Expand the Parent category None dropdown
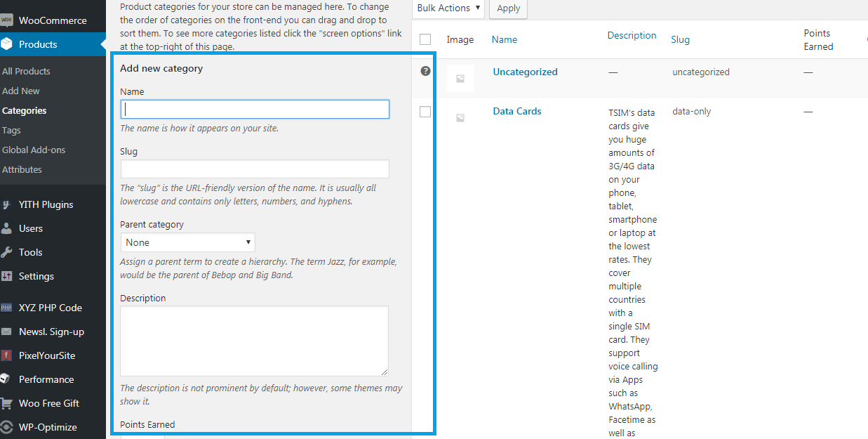 (x=187, y=242)
